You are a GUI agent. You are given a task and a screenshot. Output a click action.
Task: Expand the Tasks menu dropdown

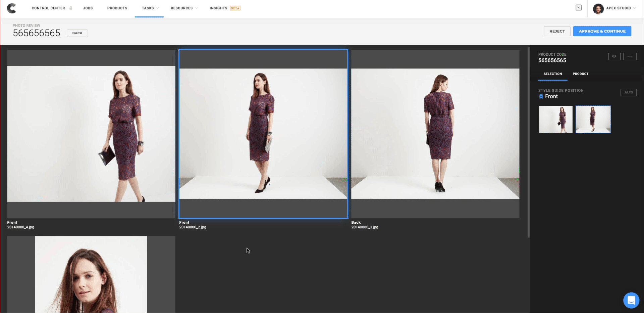coord(149,8)
